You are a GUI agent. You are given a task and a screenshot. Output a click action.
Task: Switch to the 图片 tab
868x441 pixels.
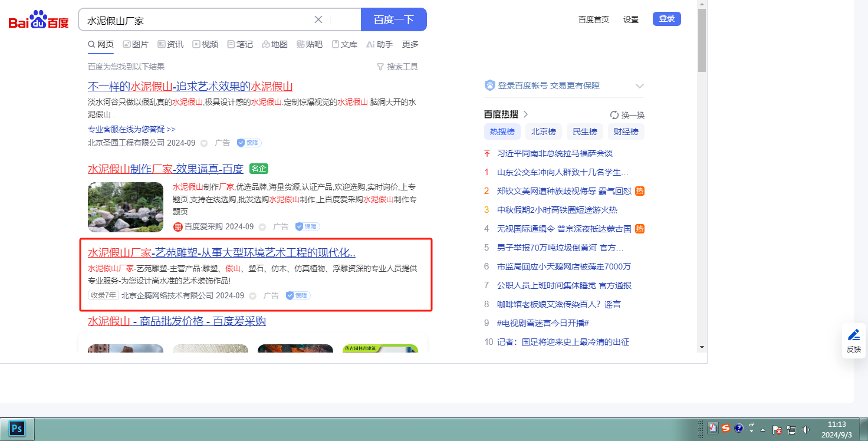[x=136, y=44]
